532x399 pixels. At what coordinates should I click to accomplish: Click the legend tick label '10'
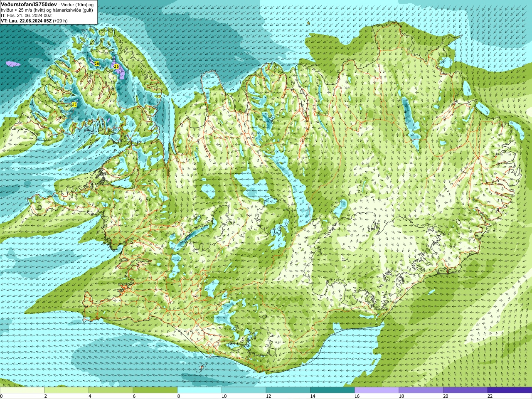[x=224, y=397]
